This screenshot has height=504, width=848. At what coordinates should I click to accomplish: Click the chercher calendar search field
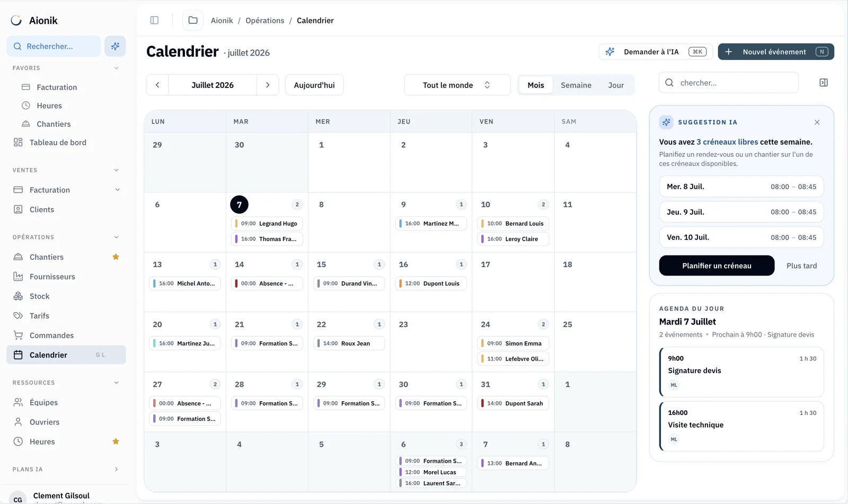[x=729, y=83]
